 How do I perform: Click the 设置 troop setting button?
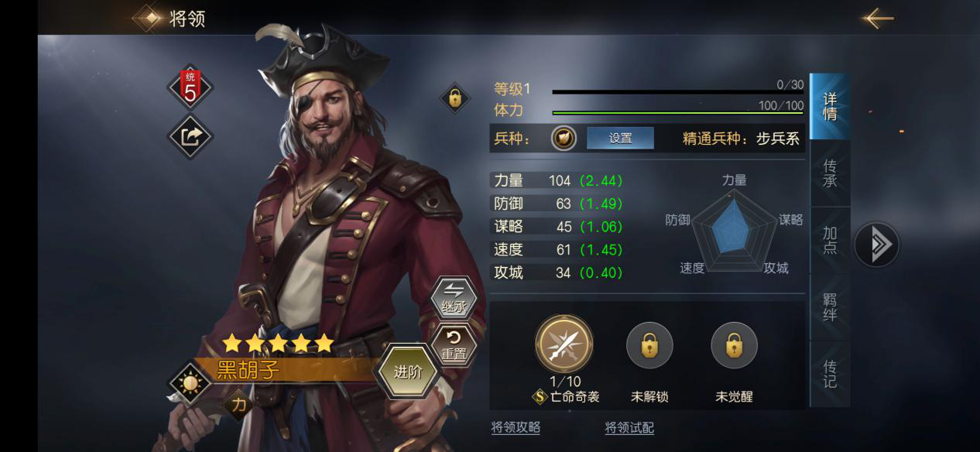point(620,139)
